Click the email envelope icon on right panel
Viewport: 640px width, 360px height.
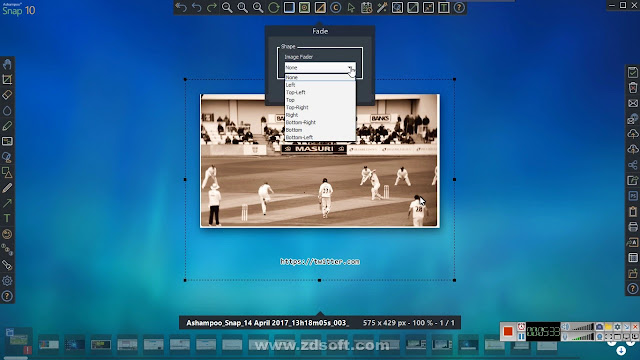tap(633, 103)
